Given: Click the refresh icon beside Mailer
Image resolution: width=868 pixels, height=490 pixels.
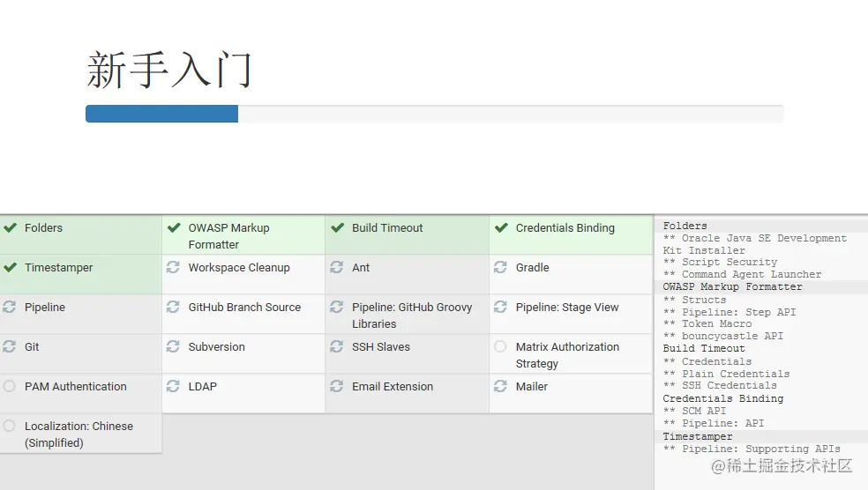Looking at the screenshot, I should (500, 386).
